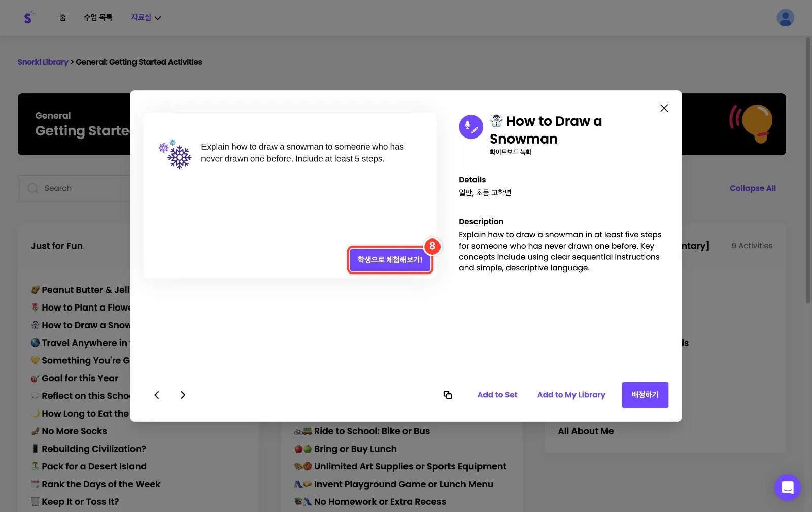Click the snowflake image in preview
The image size is (812, 512).
(175, 154)
